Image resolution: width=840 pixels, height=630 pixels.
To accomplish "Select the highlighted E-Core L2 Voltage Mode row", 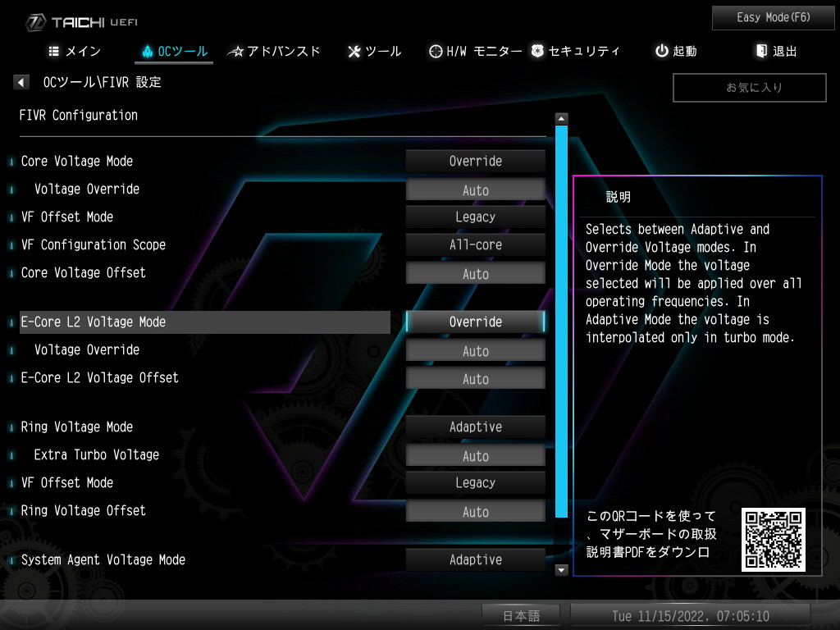I will click(x=204, y=322).
